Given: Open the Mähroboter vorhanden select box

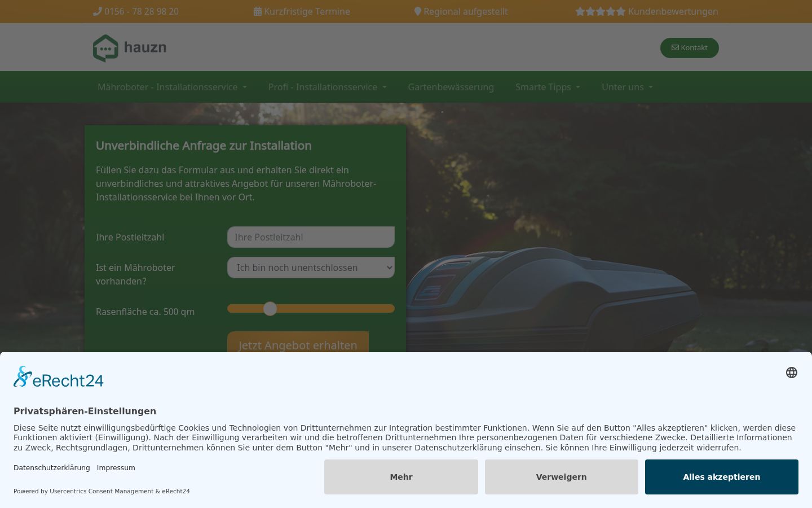Looking at the screenshot, I should (x=311, y=268).
